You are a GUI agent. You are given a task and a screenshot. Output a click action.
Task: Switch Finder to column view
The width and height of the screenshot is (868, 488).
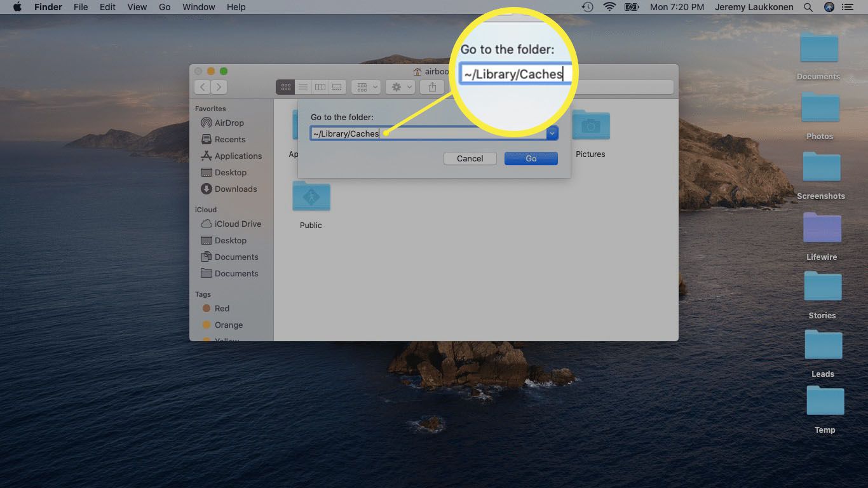point(320,87)
